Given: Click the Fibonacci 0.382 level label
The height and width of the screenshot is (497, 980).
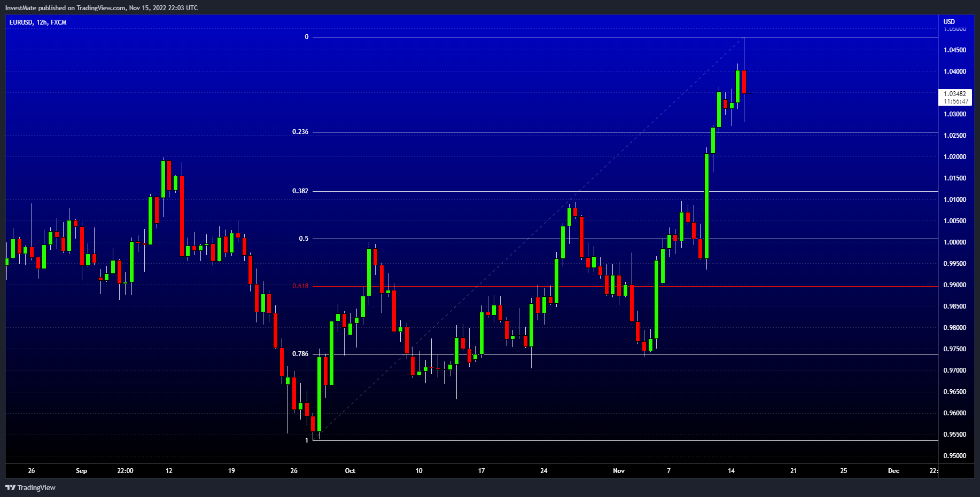Looking at the screenshot, I should (300, 191).
